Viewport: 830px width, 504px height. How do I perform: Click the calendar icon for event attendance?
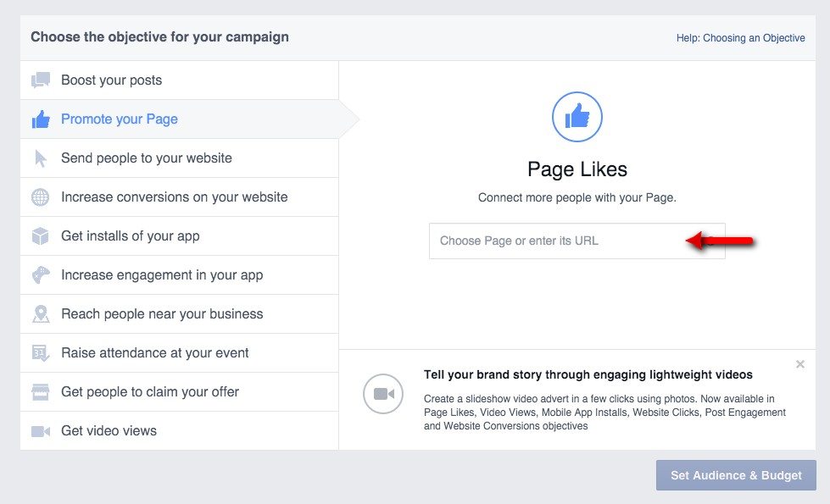coord(41,353)
